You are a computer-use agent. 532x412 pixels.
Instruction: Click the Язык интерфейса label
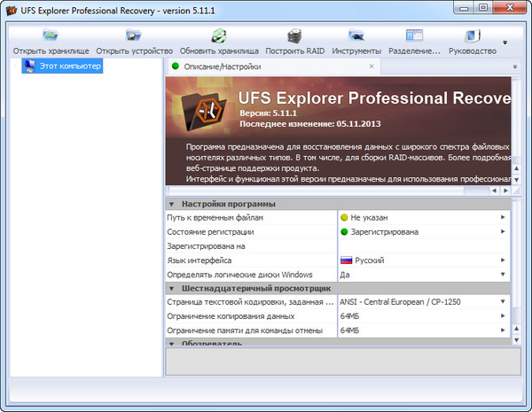click(199, 260)
